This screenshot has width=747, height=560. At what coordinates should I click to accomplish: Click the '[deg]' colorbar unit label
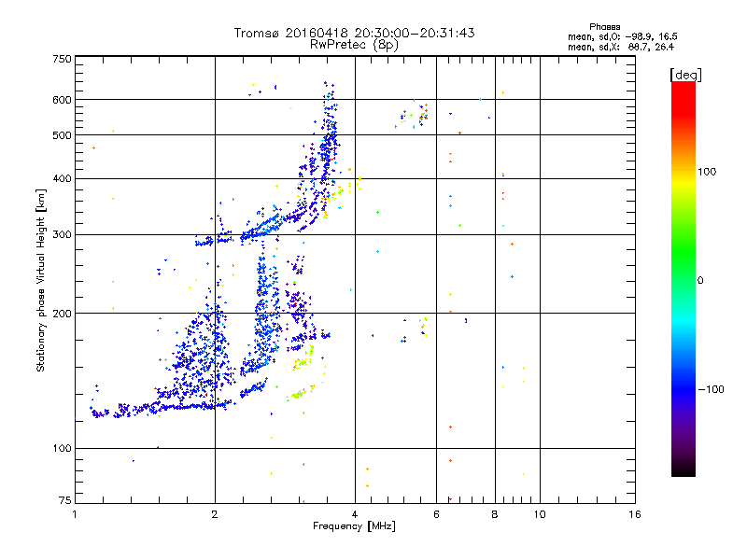(685, 75)
